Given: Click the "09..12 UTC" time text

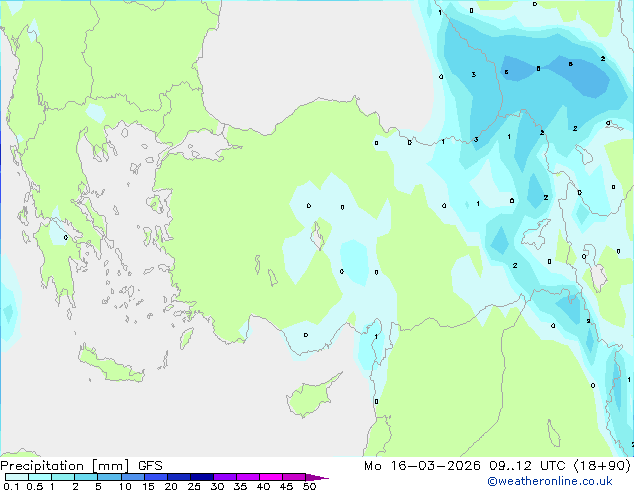Looking at the screenshot, I should [x=527, y=466].
